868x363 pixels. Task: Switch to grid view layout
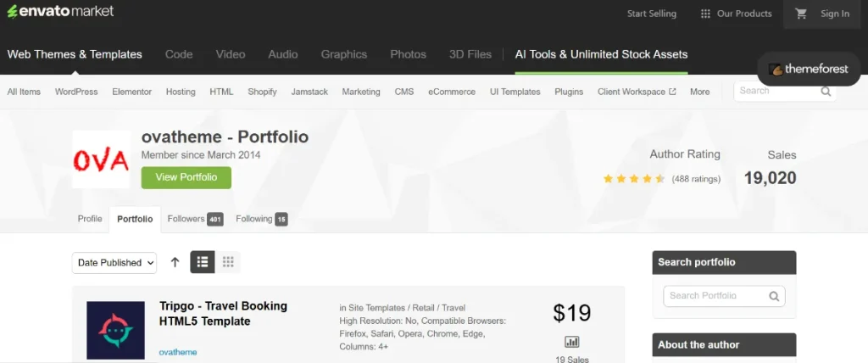pyautogui.click(x=227, y=262)
